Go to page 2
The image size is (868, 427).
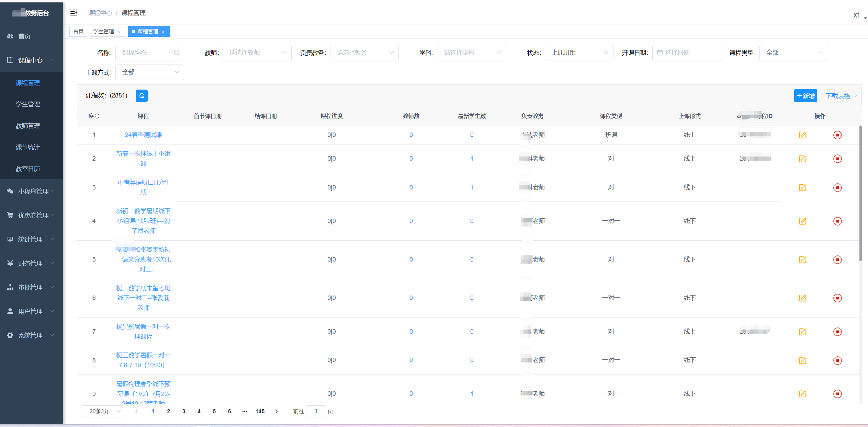(x=168, y=411)
